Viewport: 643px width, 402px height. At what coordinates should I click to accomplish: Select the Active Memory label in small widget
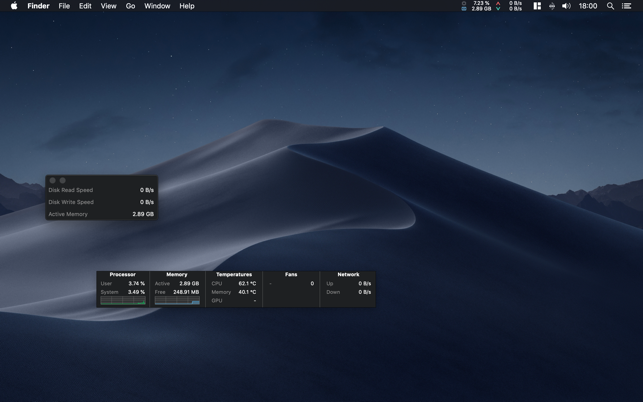68,214
